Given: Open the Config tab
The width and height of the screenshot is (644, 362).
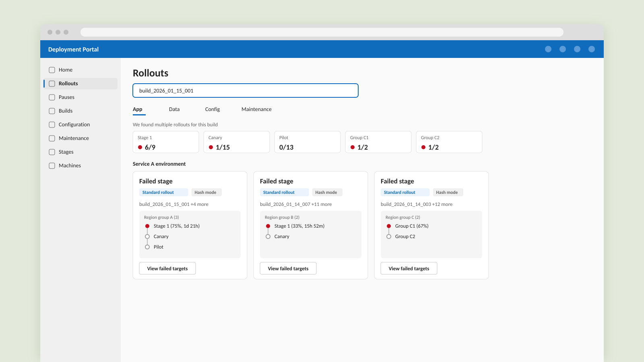Looking at the screenshot, I should pos(213,109).
